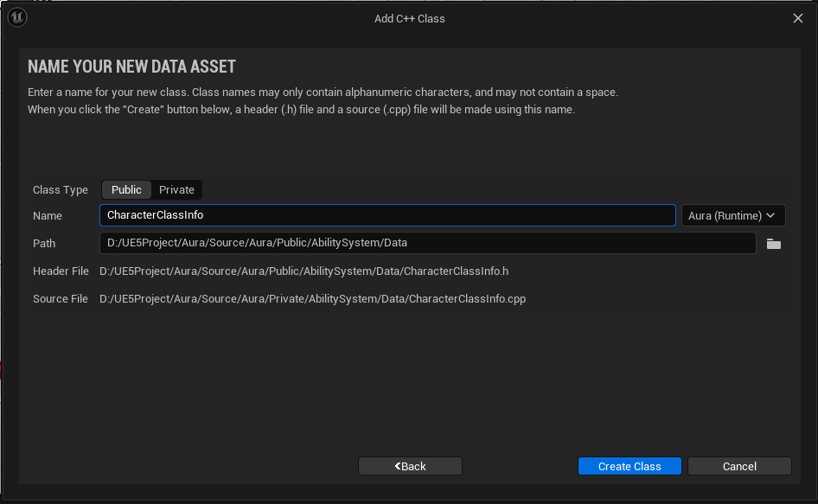Click the Header File label

[61, 271]
